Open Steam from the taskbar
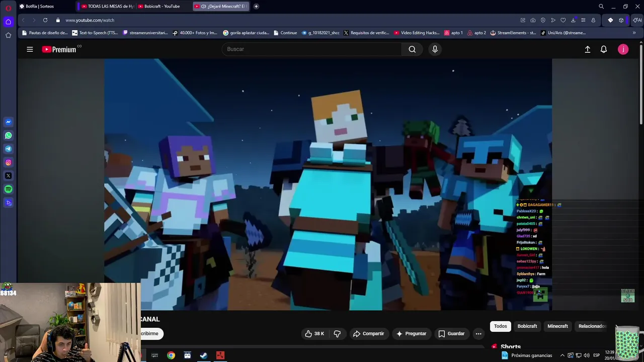Image resolution: width=644 pixels, height=362 pixels. click(204, 355)
